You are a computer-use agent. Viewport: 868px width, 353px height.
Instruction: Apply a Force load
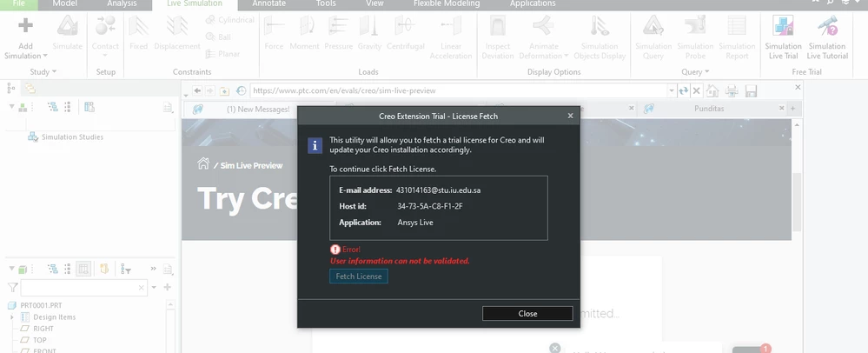point(274,33)
